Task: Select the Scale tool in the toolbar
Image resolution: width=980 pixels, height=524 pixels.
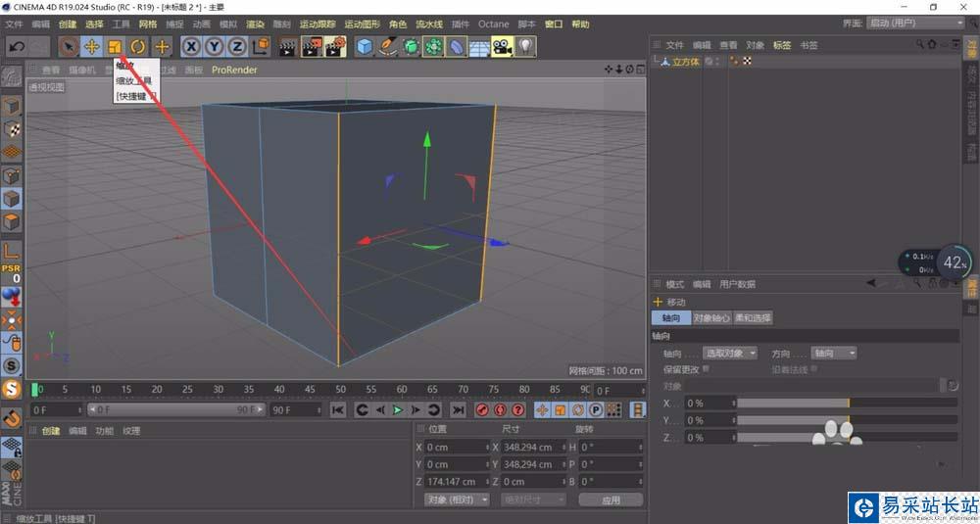Action: click(115, 46)
